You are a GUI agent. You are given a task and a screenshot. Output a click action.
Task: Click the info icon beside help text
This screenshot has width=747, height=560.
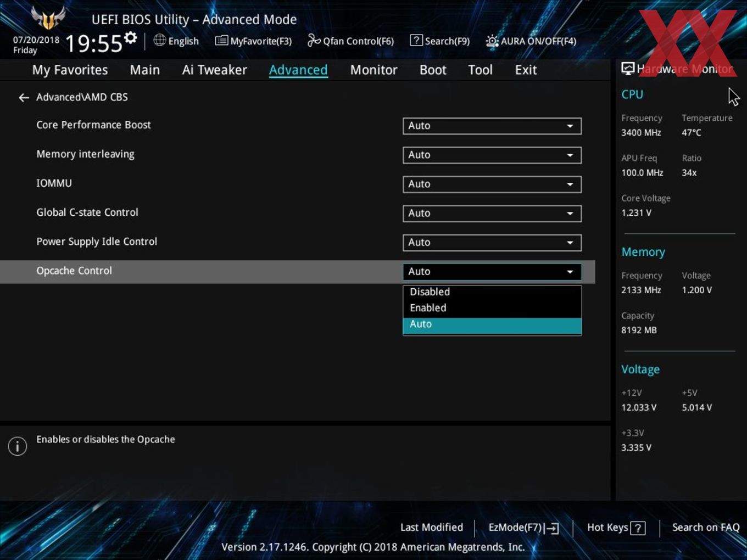point(18,446)
